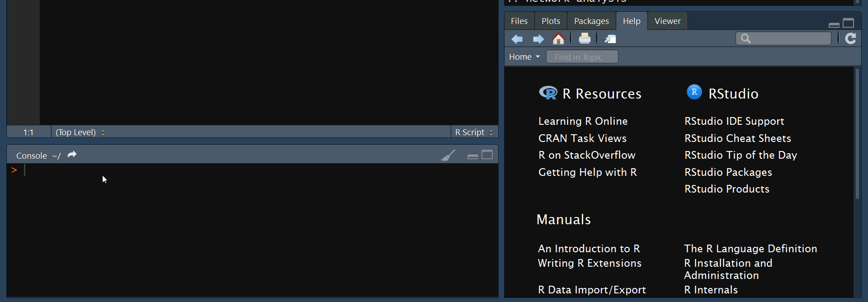Open RStudio Tip of the Day link

pyautogui.click(x=741, y=155)
